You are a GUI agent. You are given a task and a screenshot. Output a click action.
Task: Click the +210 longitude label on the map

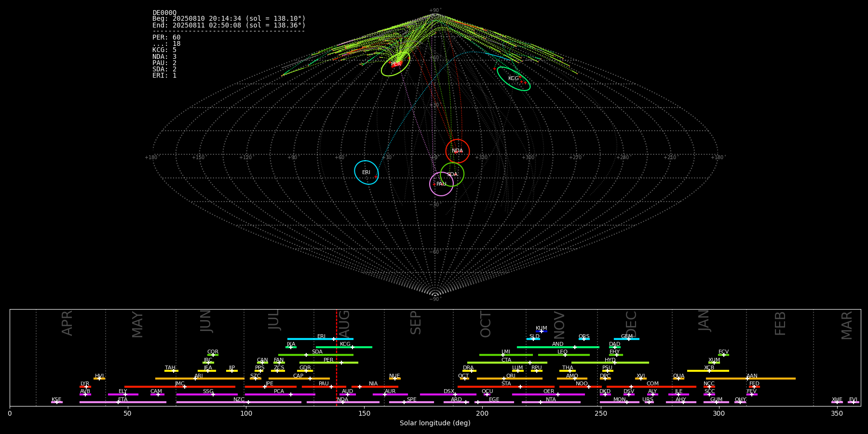tap(670, 157)
